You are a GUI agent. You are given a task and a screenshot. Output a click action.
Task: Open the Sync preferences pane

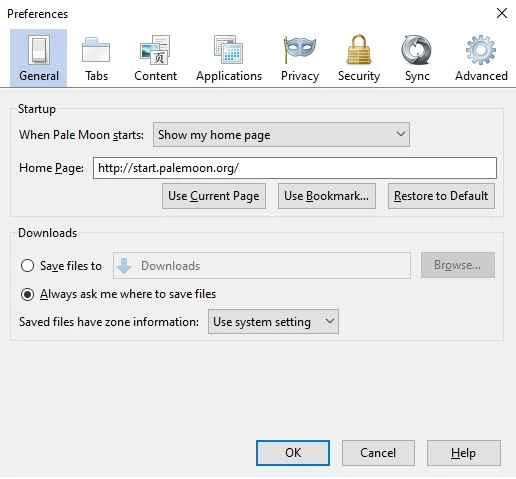[417, 58]
